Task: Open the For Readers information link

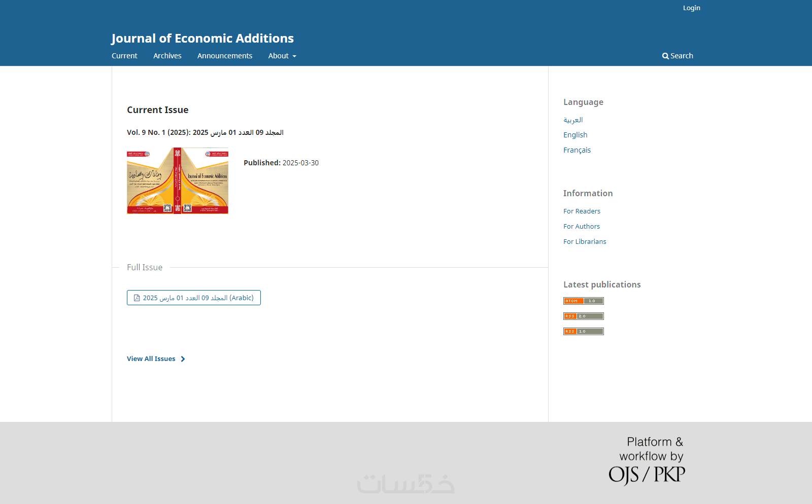Action: tap(582, 211)
